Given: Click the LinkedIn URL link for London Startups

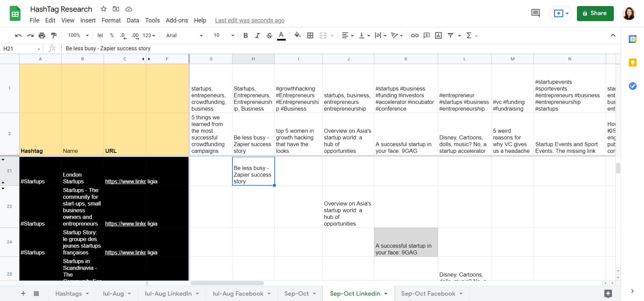Looking at the screenshot, I should point(125,181).
